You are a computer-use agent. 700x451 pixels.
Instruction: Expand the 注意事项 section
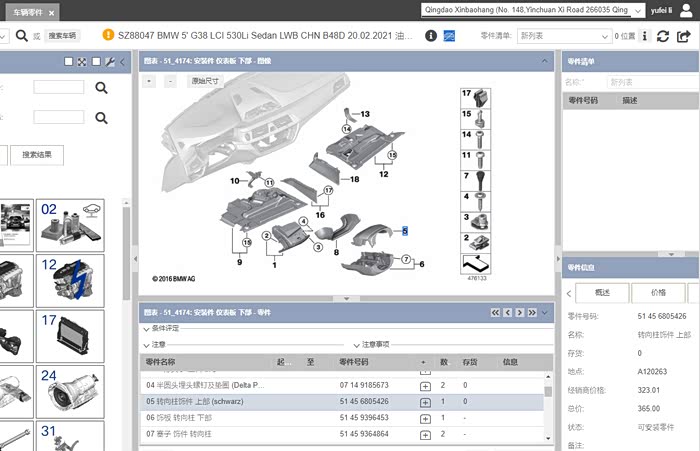[x=355, y=345]
